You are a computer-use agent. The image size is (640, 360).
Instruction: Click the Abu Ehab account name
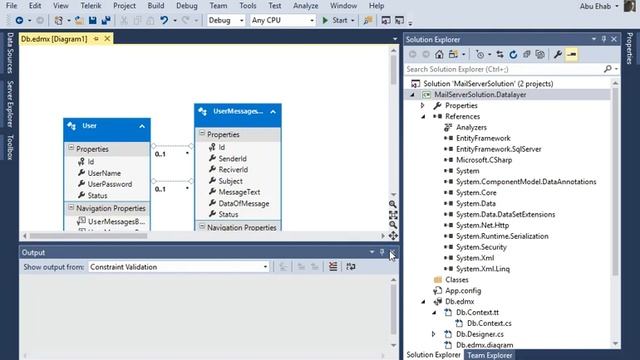pyautogui.click(x=595, y=6)
